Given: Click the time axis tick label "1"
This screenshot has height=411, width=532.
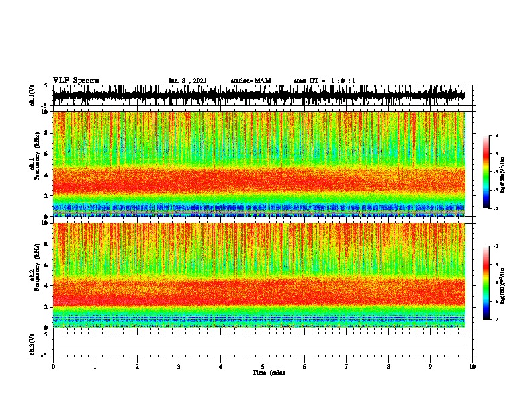Looking at the screenshot, I should (95, 367).
